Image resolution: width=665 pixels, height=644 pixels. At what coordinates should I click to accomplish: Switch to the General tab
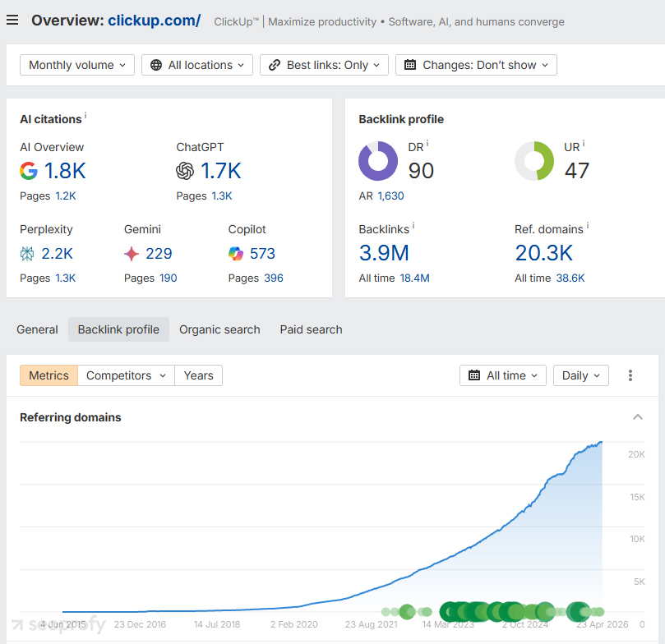coord(37,329)
